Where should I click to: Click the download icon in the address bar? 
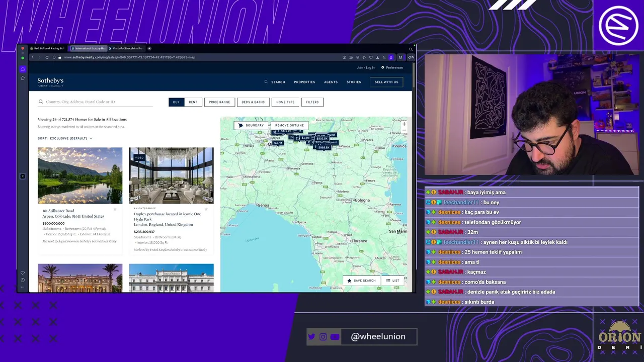point(377,57)
